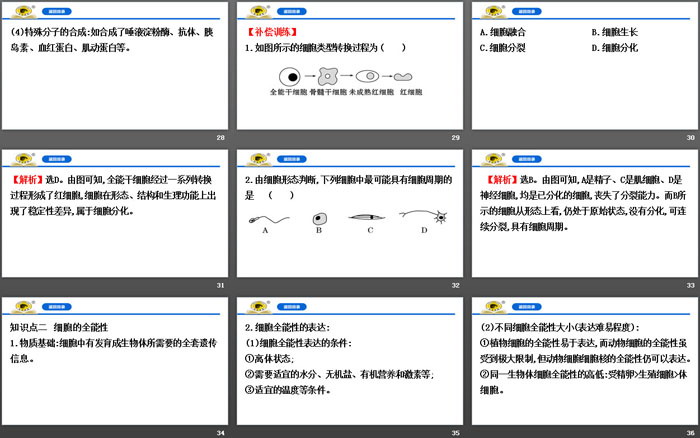Click the slide number label 31

point(221,285)
